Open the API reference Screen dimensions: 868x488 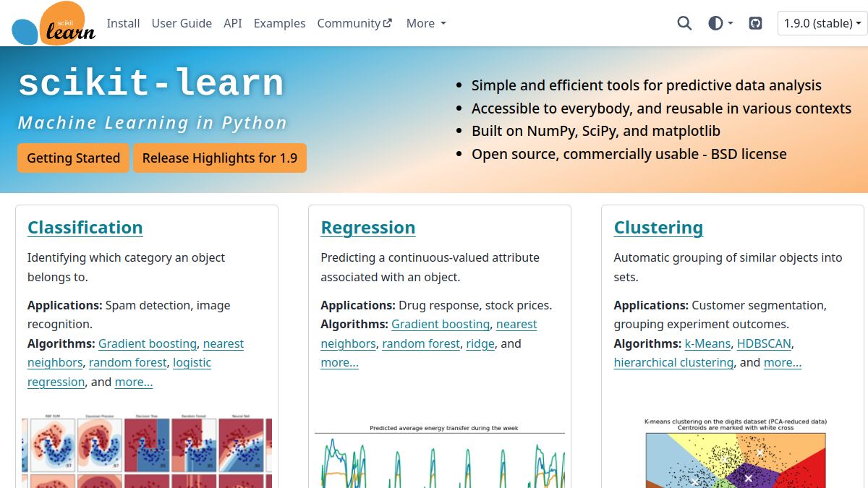coord(233,23)
